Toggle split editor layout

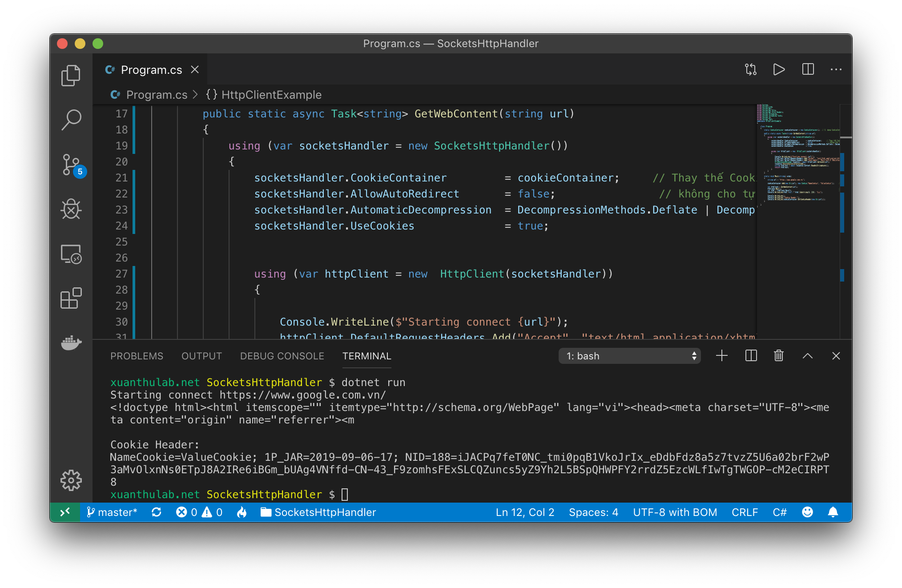[x=808, y=69]
